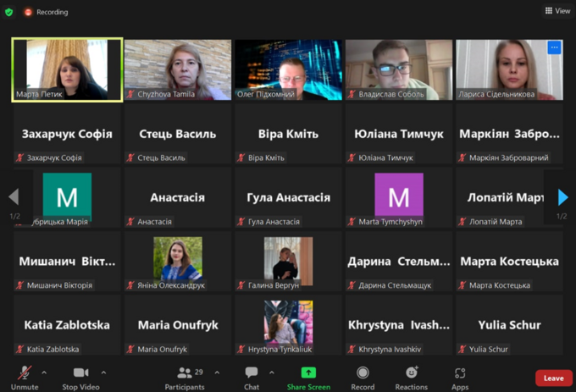Click the Захарчук Софія participant tile
This screenshot has width=576, height=392.
click(x=67, y=134)
